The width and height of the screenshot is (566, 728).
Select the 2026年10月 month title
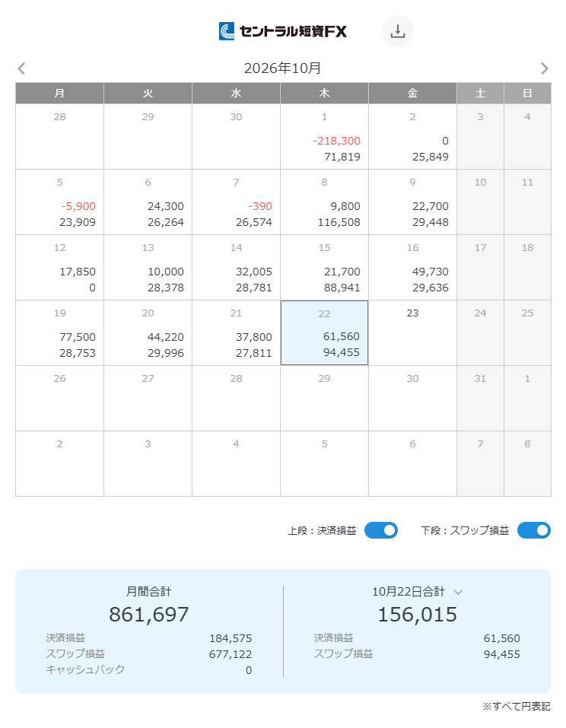(x=283, y=68)
